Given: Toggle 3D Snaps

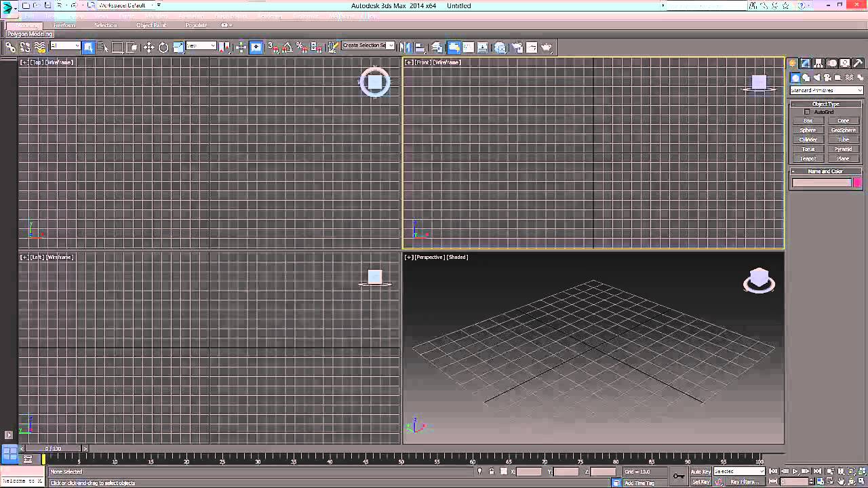Looking at the screenshot, I should (x=273, y=47).
